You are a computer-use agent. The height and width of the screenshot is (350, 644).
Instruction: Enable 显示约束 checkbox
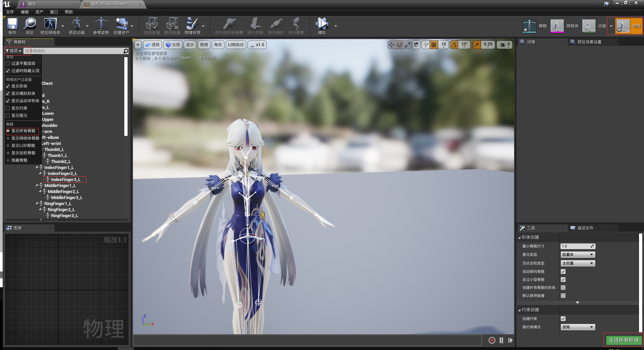pos(8,108)
